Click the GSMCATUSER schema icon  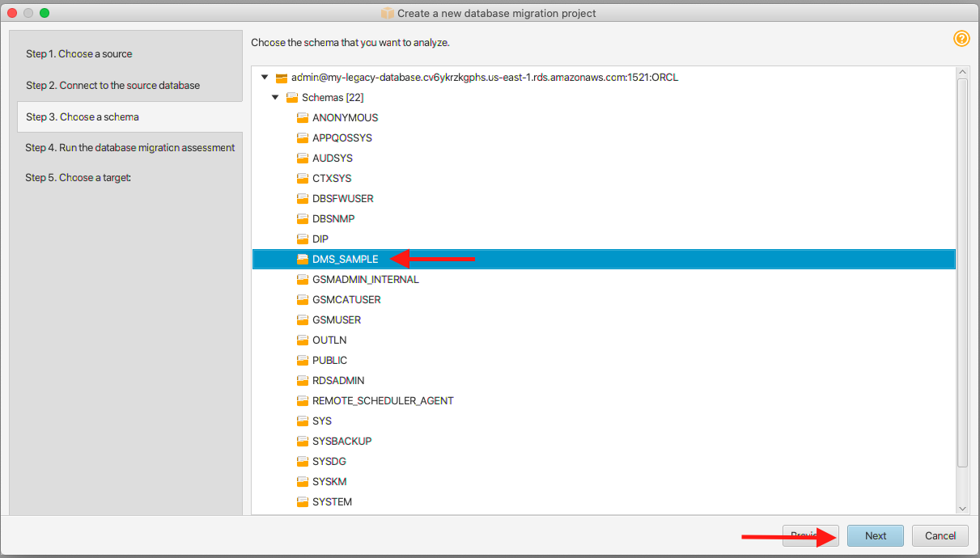click(303, 300)
